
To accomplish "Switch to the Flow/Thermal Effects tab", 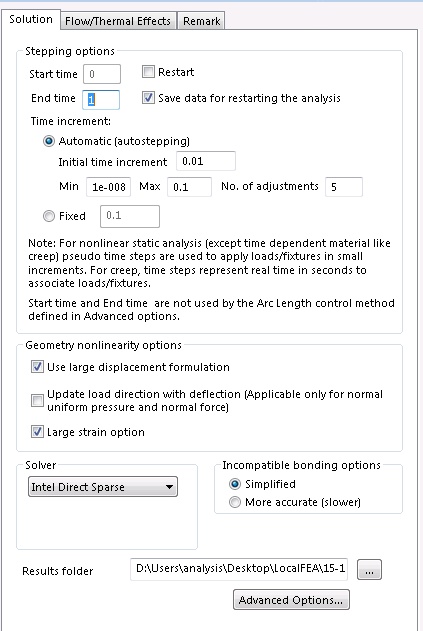I will pyautogui.click(x=118, y=21).
